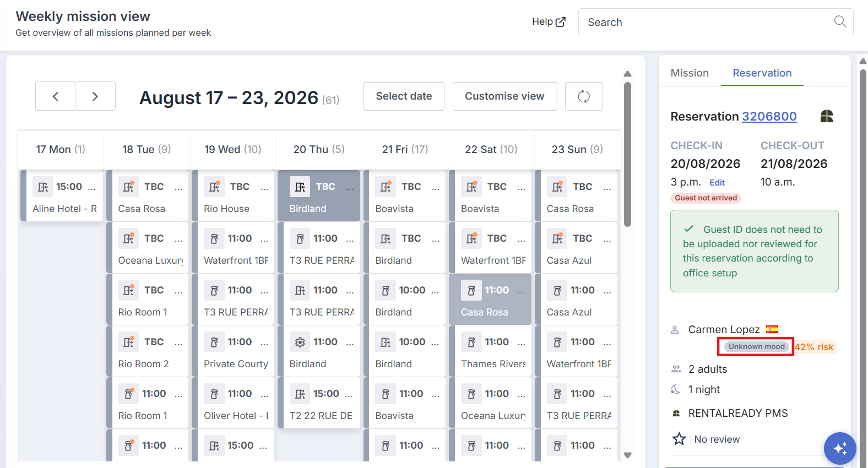Click the Spanish flag next to Carmen Lopez
The image size is (868, 468).
(772, 329)
